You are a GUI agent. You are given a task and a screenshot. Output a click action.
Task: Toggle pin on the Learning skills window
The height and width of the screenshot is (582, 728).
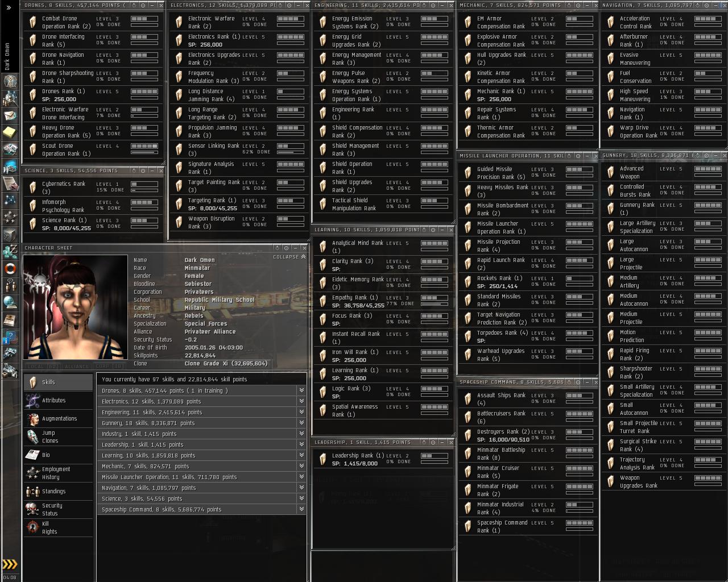433,230
